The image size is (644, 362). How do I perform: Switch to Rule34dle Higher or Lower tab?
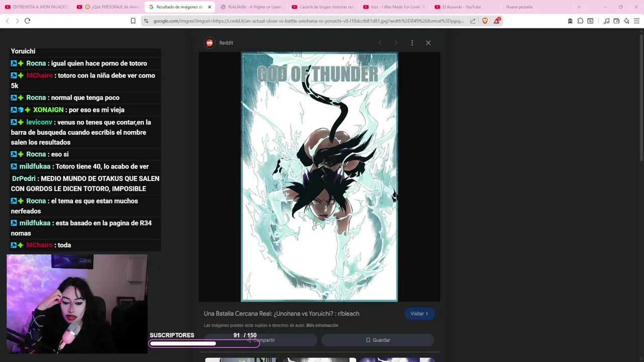tap(252, 7)
